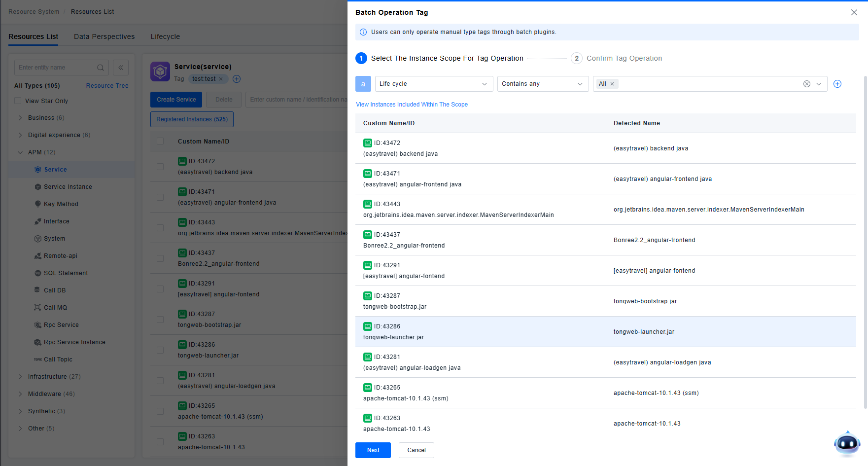
Task: Check the row checkbox for ID:43472
Action: pyautogui.click(x=160, y=167)
